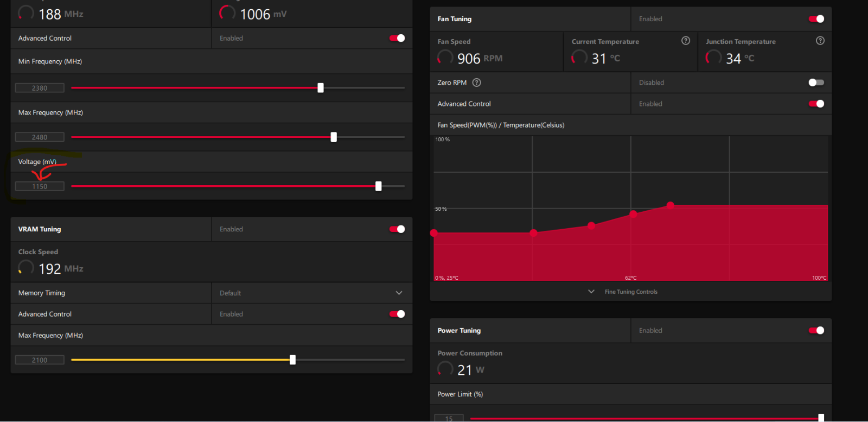This screenshot has height=422, width=868.
Task: Toggle Fan Tuning switch
Action: point(816,19)
